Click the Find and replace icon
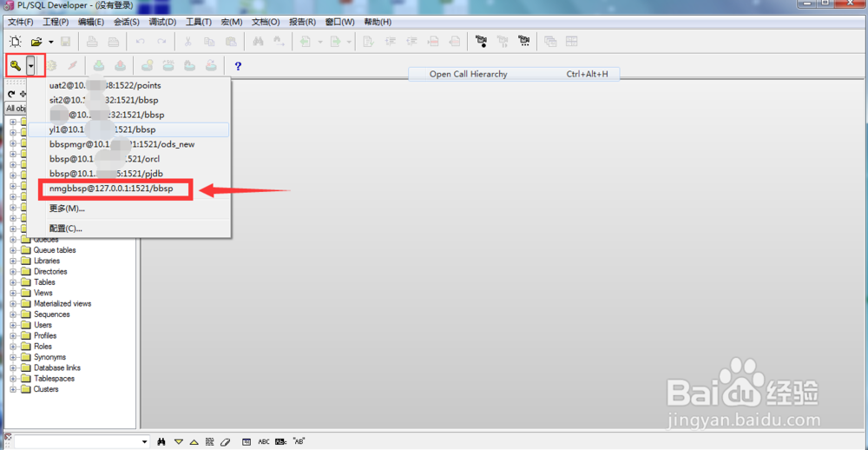Viewport: 868px width, 450px height. [x=279, y=42]
